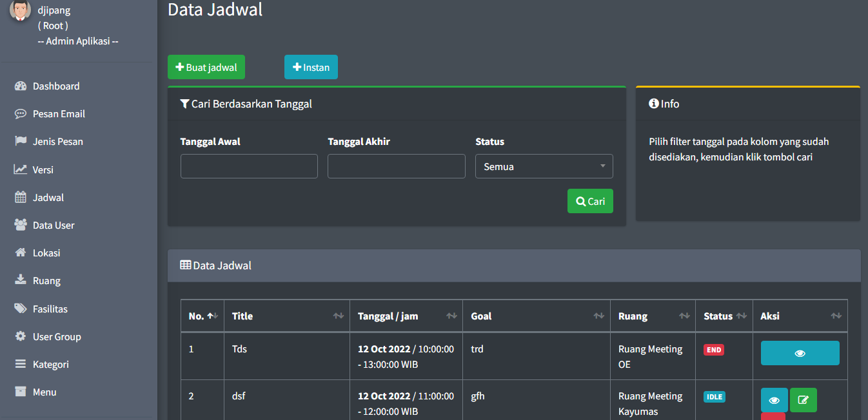Image resolution: width=868 pixels, height=420 pixels.
Task: Click the Jadwal calendar icon
Action: (x=21, y=198)
